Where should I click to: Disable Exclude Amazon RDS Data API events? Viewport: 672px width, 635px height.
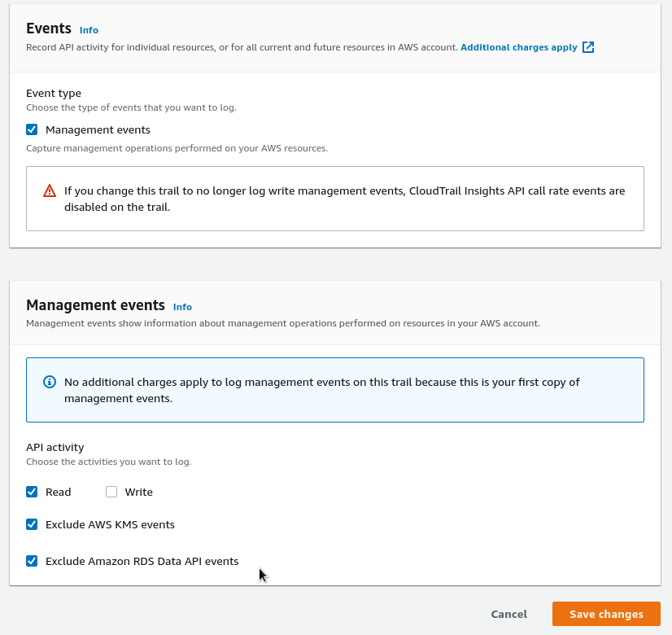click(x=31, y=561)
